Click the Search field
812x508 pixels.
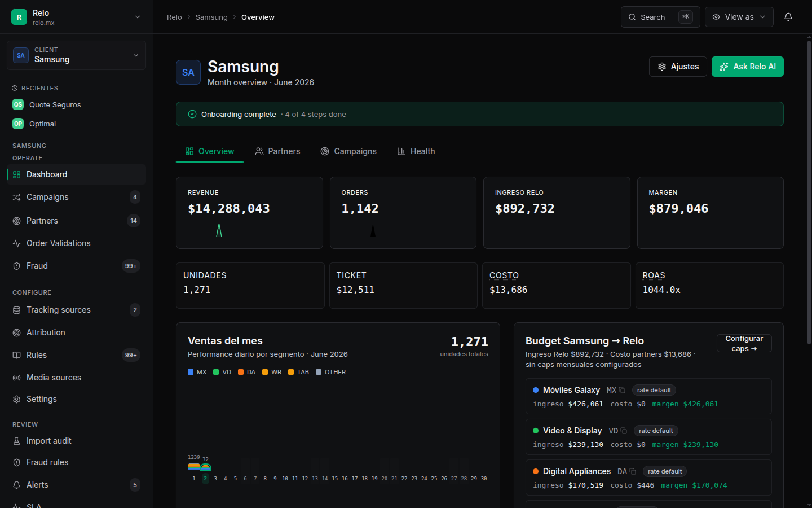(x=660, y=17)
